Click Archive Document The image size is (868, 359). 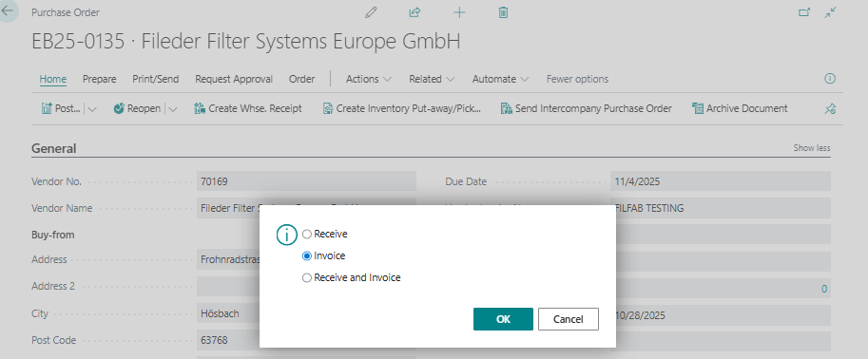click(740, 108)
